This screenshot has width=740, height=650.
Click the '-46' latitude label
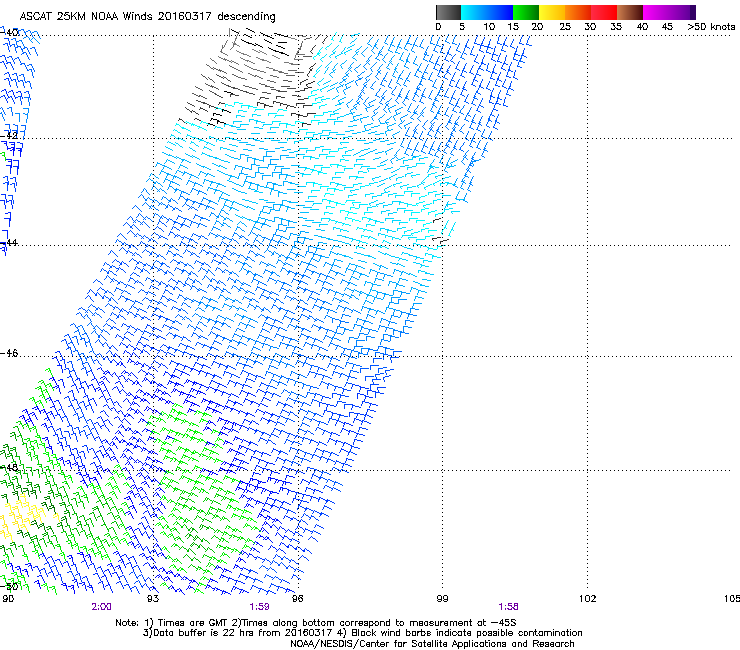coord(9,354)
